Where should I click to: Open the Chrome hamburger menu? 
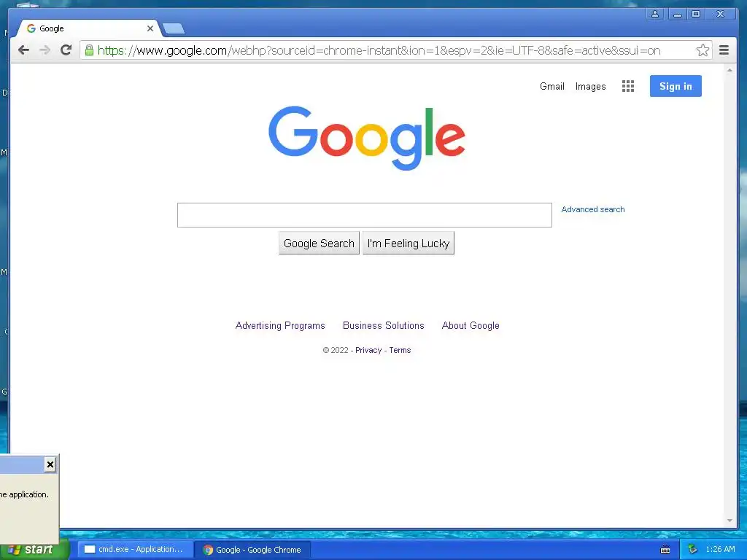724,50
